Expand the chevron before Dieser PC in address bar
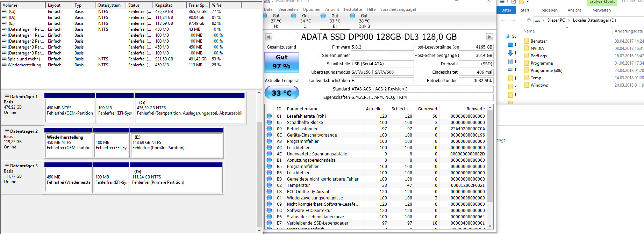The image size is (644, 234). pos(543,20)
